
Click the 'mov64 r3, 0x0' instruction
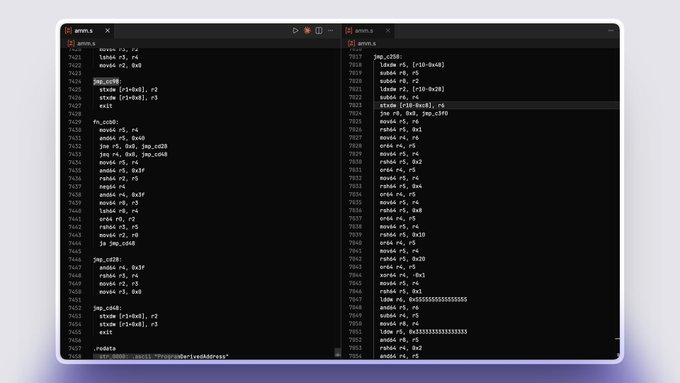120,292
